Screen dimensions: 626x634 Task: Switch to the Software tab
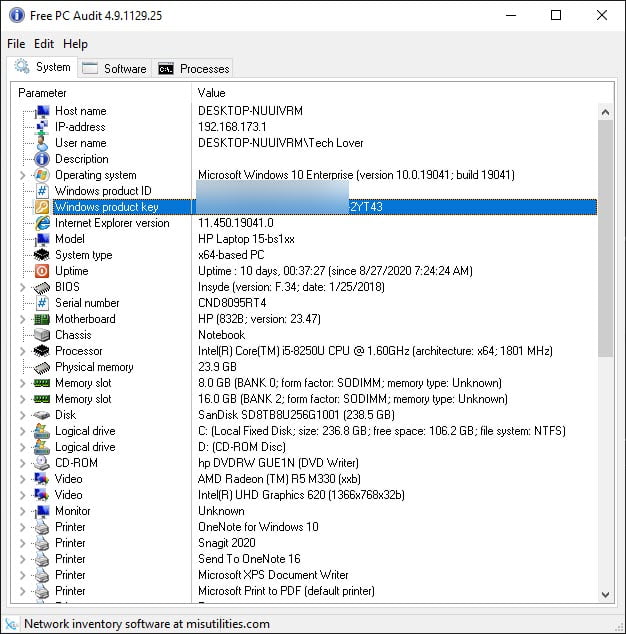[114, 68]
